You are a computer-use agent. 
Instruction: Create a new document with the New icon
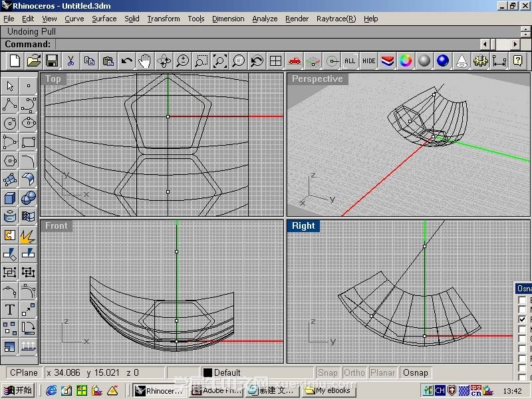click(15, 61)
